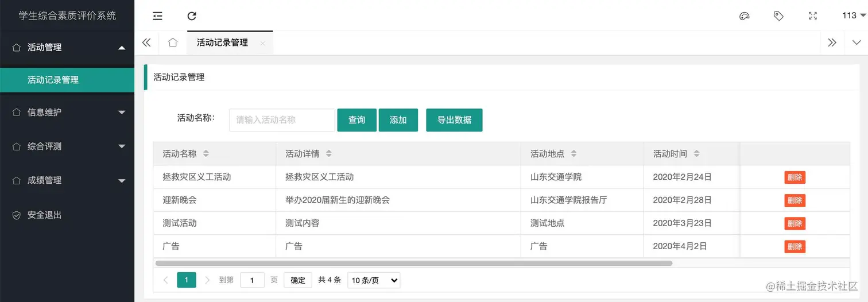
Task: Sort by the 活动详情 column arrows
Action: click(x=329, y=154)
